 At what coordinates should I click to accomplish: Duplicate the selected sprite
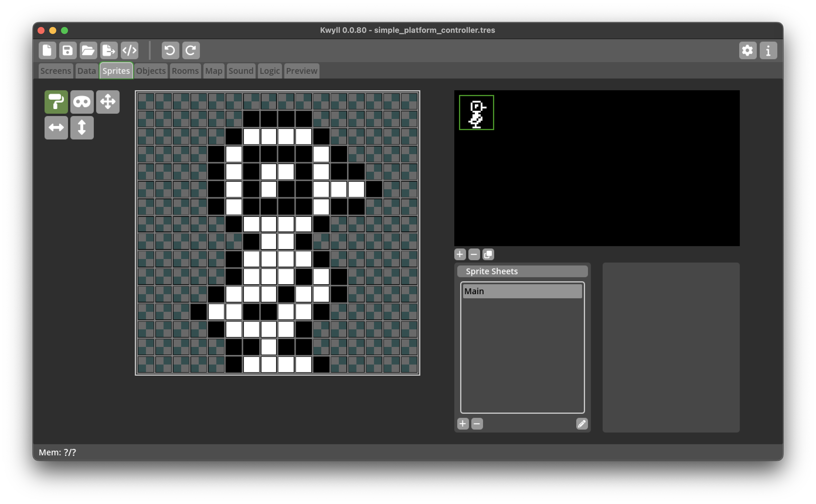(488, 254)
